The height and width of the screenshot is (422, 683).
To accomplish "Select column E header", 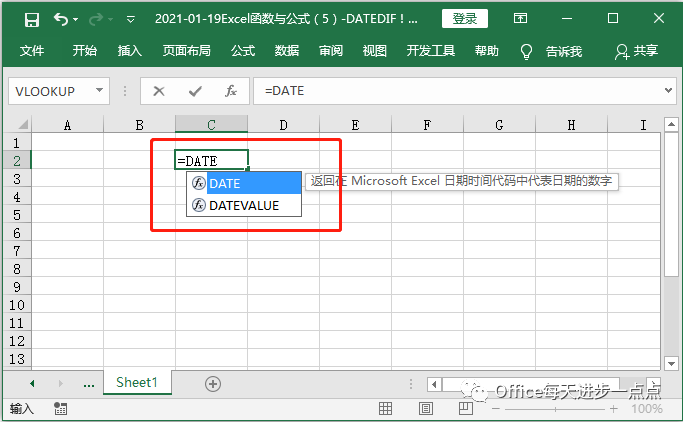I will tap(355, 125).
